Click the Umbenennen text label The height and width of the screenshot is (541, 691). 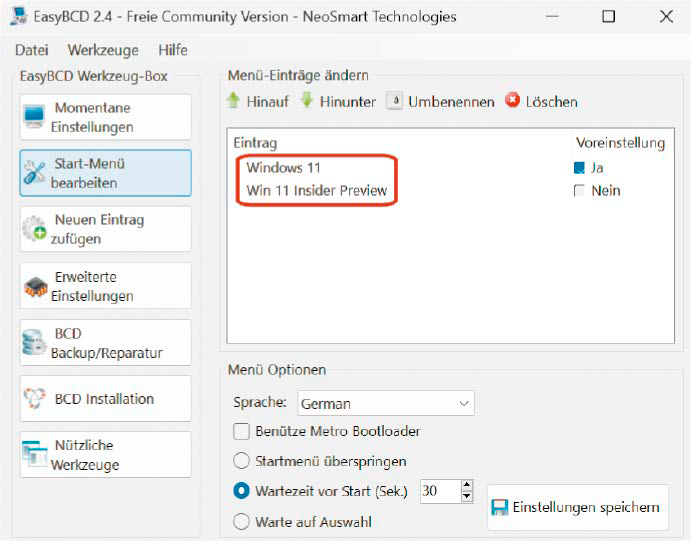pyautogui.click(x=451, y=102)
